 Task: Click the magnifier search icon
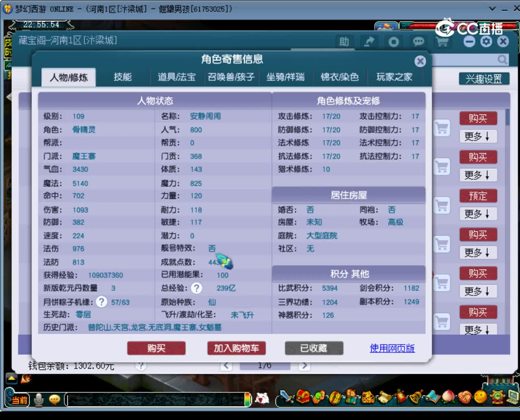coord(503,60)
